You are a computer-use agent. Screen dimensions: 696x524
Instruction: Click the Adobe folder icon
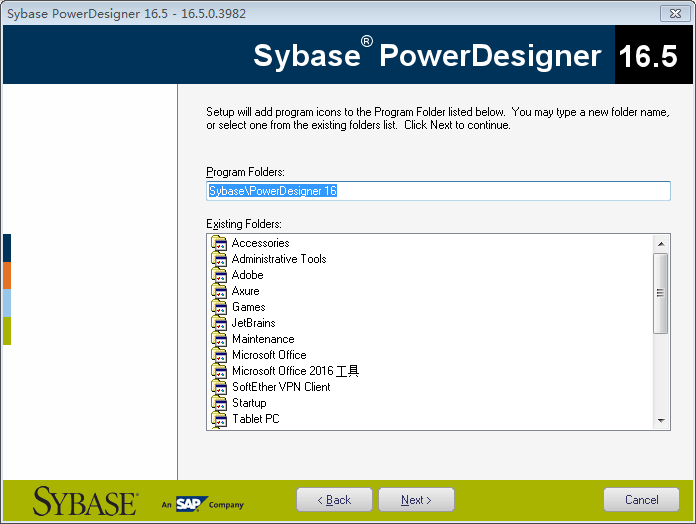tap(219, 275)
